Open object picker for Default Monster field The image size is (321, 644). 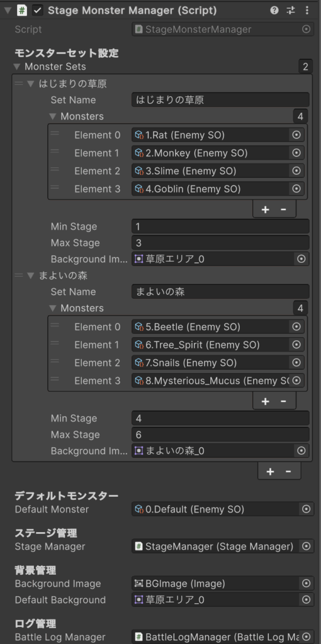(x=306, y=509)
